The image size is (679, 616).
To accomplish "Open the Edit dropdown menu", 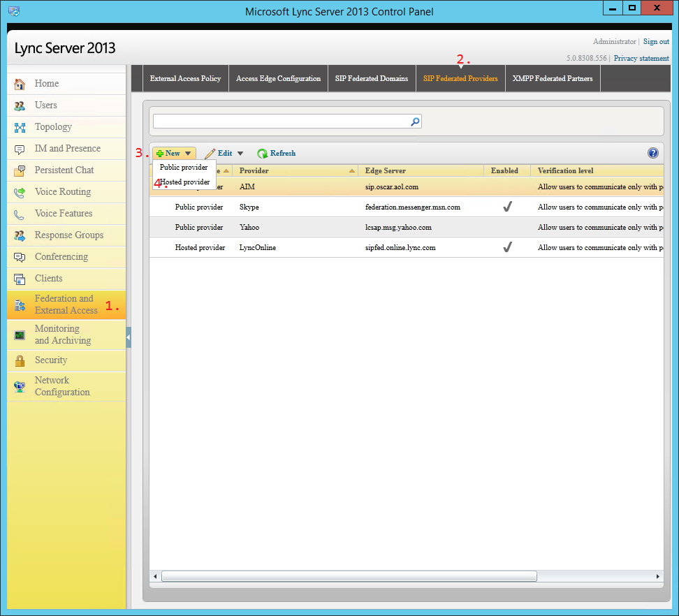I will coord(224,153).
